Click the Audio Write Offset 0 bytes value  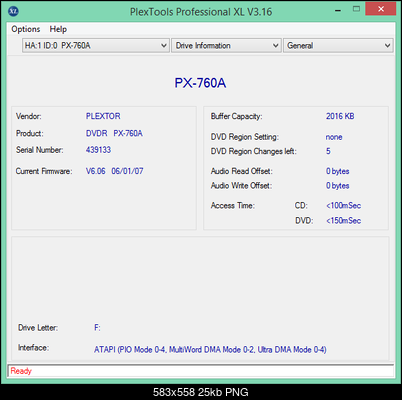tap(337, 186)
